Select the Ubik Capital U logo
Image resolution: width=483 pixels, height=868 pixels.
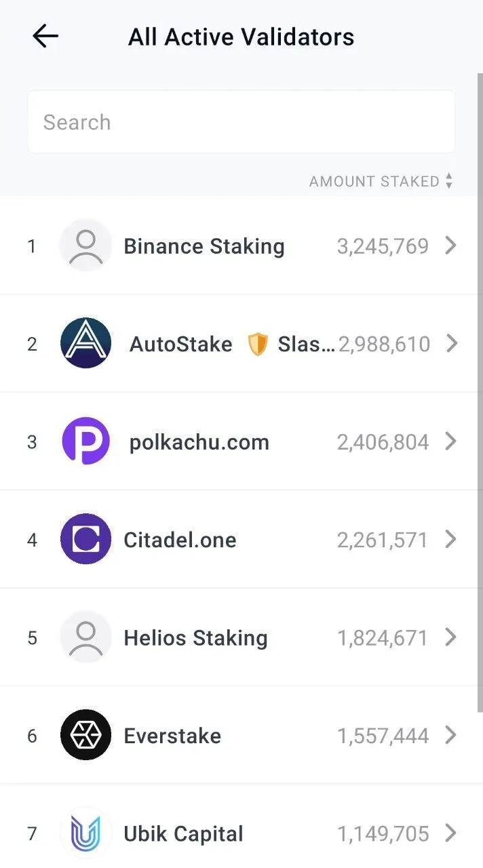pos(85,833)
